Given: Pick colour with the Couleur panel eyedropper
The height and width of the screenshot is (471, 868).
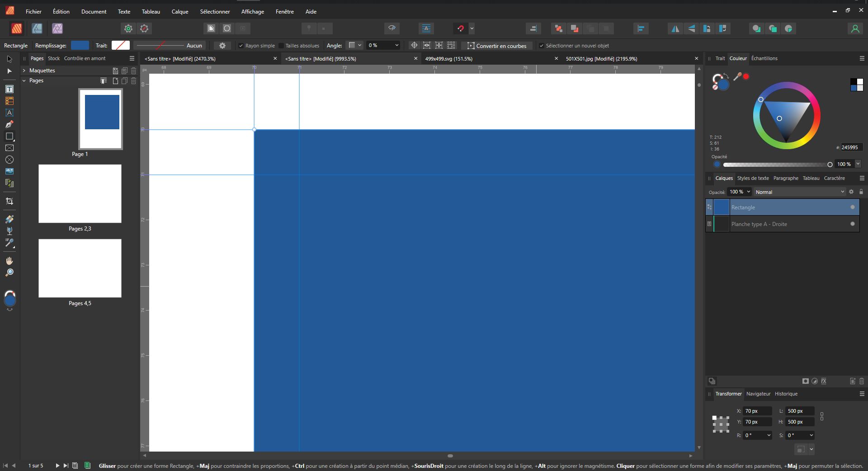Looking at the screenshot, I should point(737,77).
